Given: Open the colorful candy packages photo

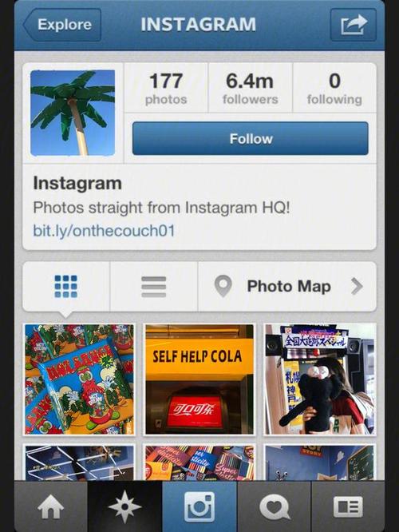Looking at the screenshot, I should 79,379.
